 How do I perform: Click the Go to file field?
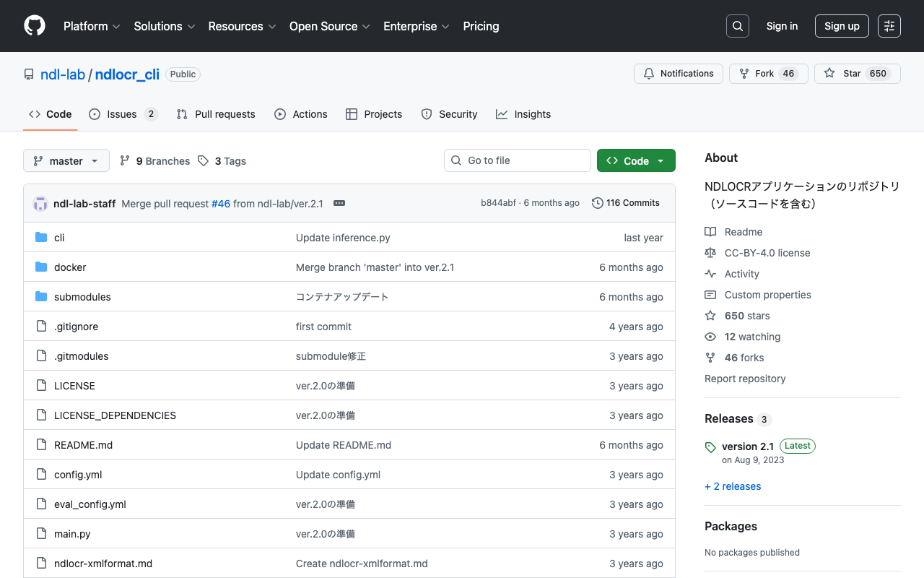click(x=518, y=160)
